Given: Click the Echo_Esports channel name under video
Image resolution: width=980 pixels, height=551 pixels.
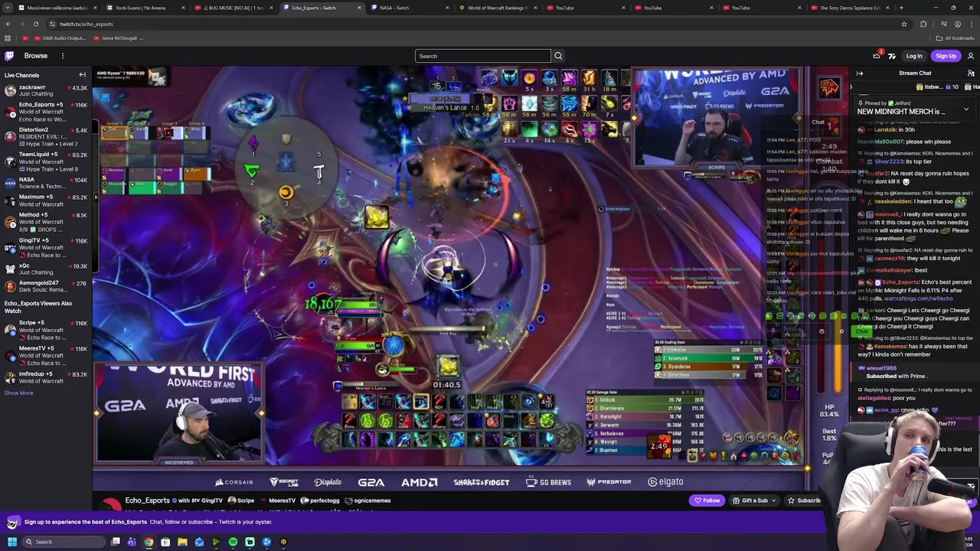Looking at the screenshot, I should coord(147,500).
